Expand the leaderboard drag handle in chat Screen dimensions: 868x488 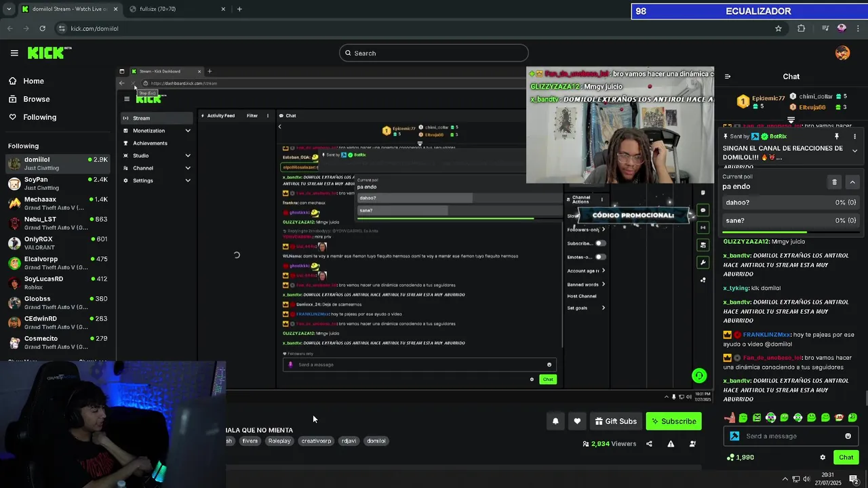pyautogui.click(x=791, y=120)
